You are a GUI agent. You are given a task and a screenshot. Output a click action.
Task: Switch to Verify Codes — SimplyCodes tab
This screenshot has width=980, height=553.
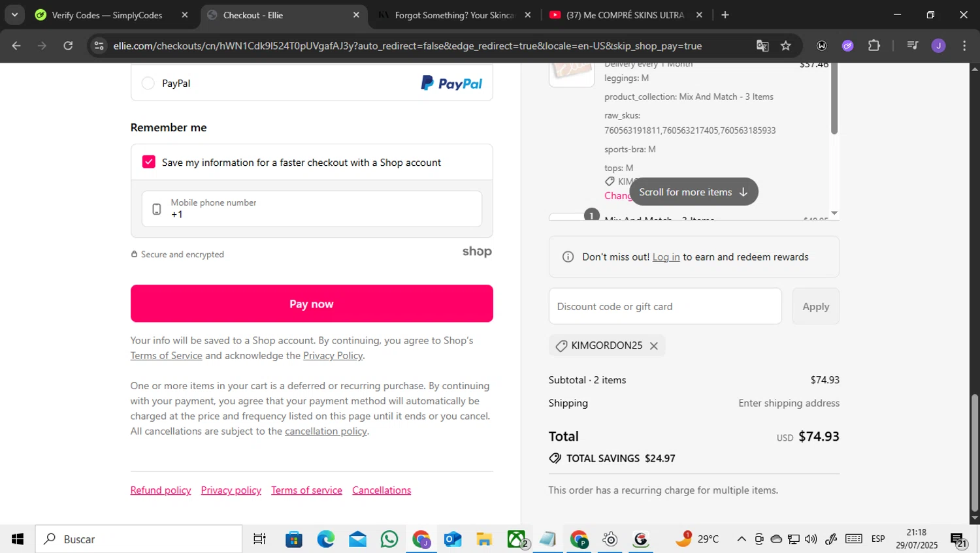pyautogui.click(x=107, y=15)
